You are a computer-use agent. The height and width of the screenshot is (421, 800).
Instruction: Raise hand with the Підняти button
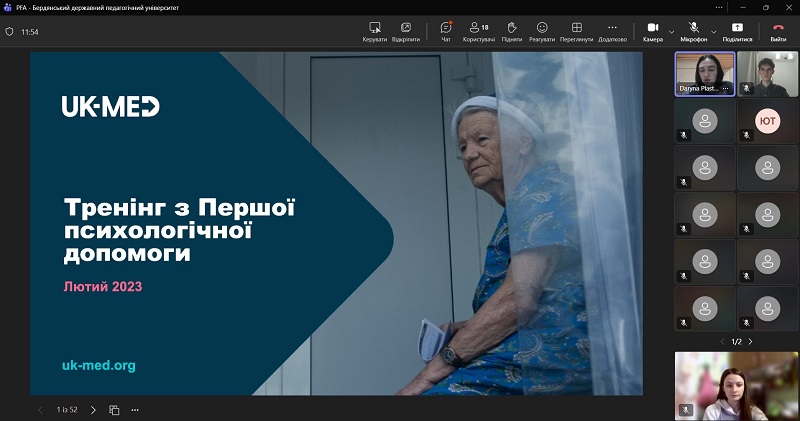click(511, 31)
